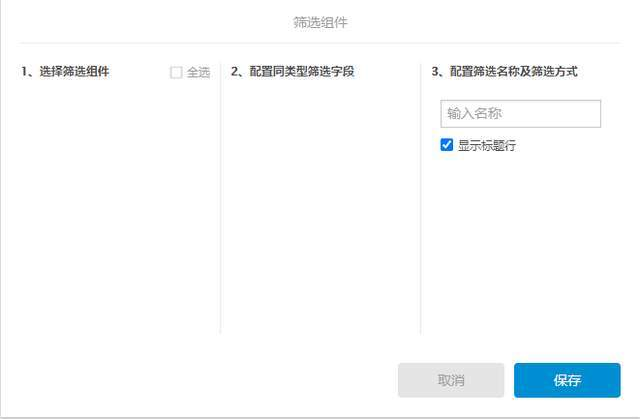Viewport: 640px width, 419px height.
Task: Click the heading 2、配置同类型筛选字段
Action: [x=292, y=71]
